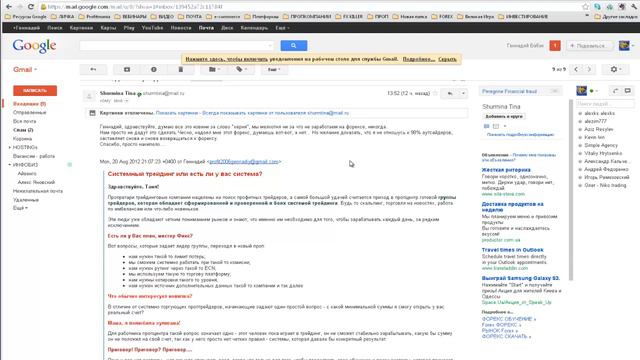Click 'Подробнее' link in notification banner
The height and width of the screenshot is (360, 640).
coord(418,59)
